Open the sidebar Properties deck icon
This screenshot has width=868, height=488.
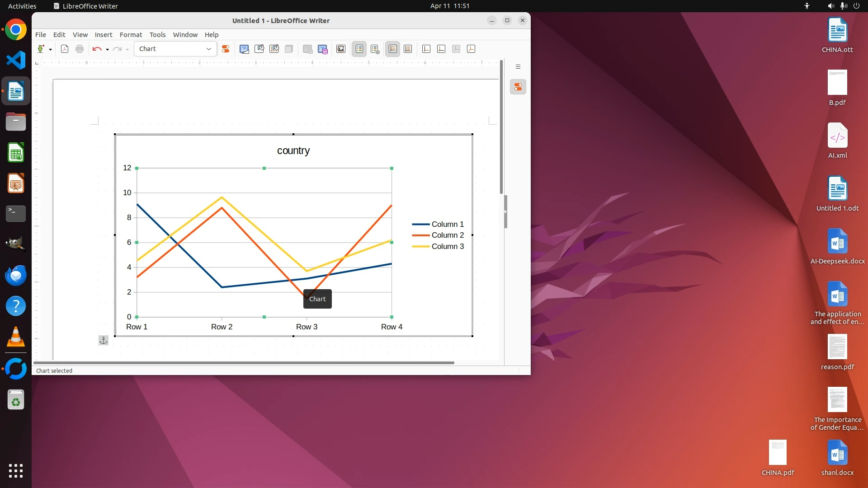518,87
